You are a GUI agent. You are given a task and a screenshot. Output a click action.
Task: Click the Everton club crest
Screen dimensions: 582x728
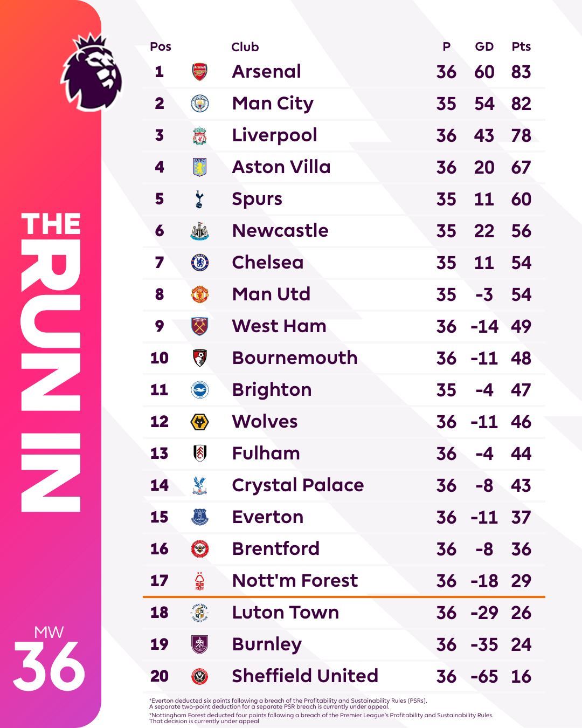point(200,517)
